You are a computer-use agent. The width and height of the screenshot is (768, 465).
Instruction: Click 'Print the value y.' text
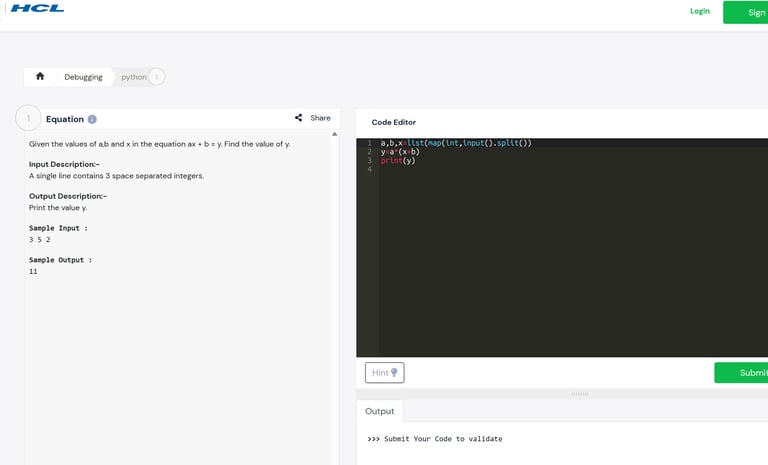(x=58, y=208)
